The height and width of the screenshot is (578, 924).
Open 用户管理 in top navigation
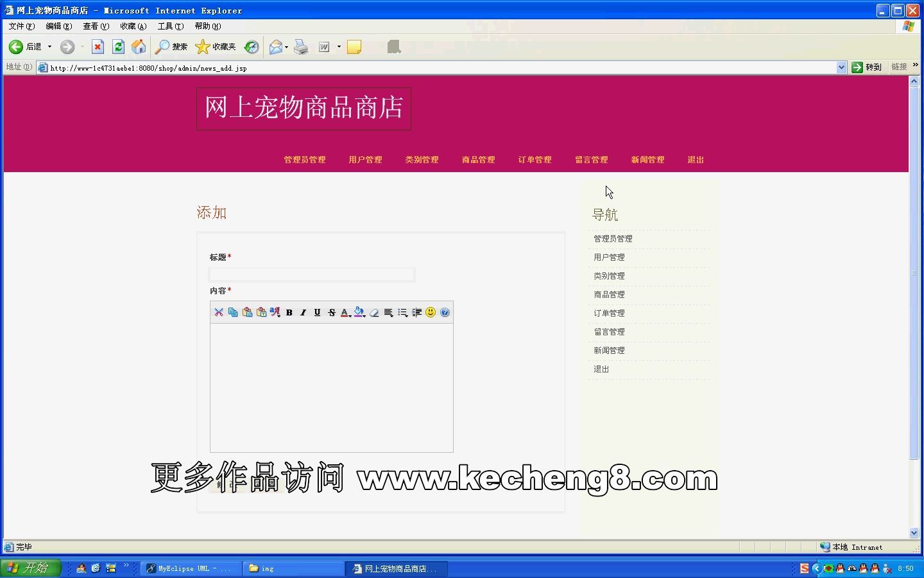365,160
